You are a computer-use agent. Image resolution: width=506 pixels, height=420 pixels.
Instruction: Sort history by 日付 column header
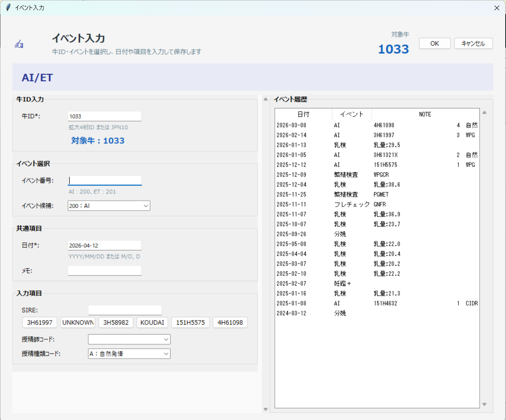point(303,114)
